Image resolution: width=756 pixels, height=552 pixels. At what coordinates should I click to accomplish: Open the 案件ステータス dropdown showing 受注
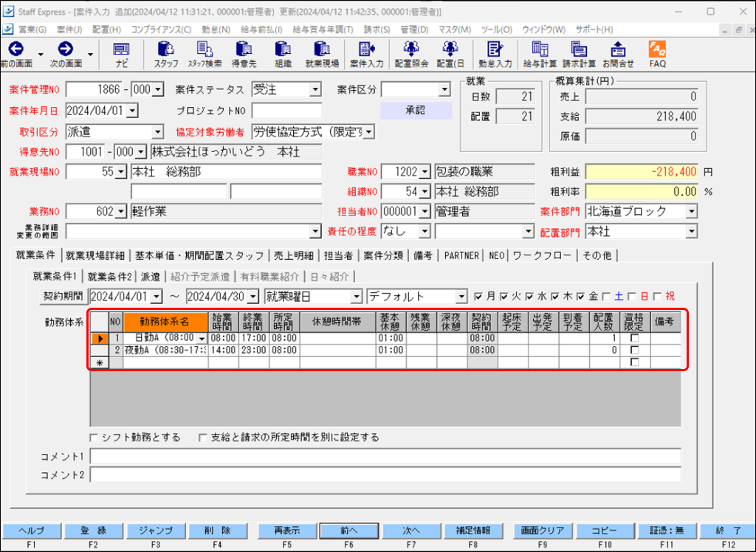(x=315, y=89)
